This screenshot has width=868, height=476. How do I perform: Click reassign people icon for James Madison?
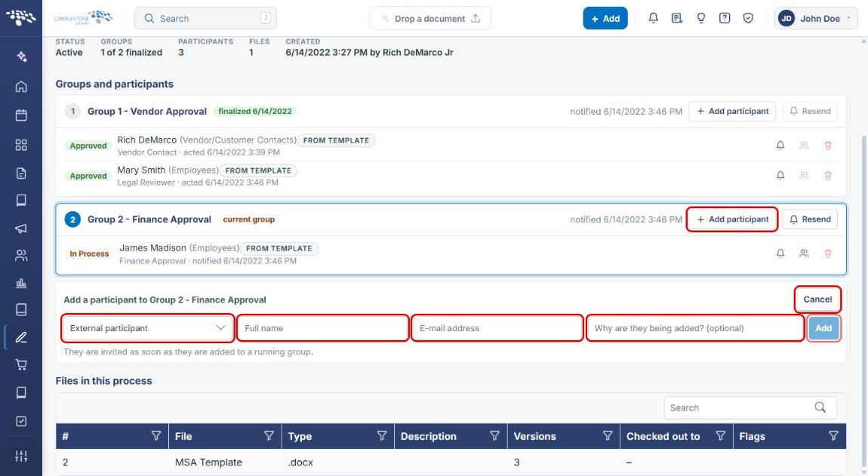point(804,253)
